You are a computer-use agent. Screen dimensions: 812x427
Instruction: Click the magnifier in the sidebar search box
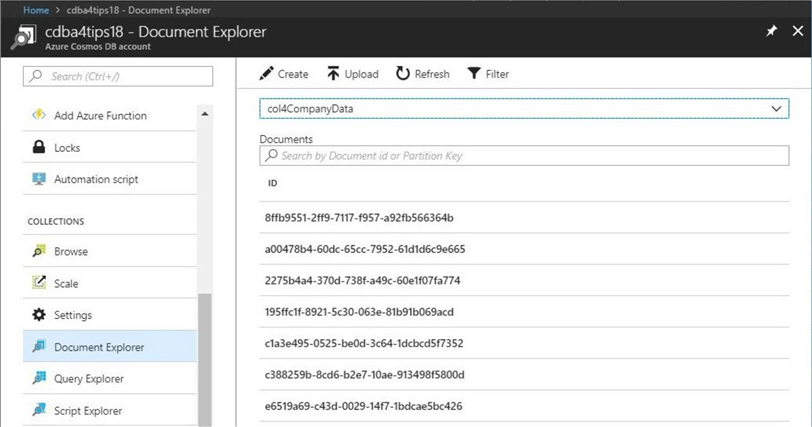tap(35, 76)
